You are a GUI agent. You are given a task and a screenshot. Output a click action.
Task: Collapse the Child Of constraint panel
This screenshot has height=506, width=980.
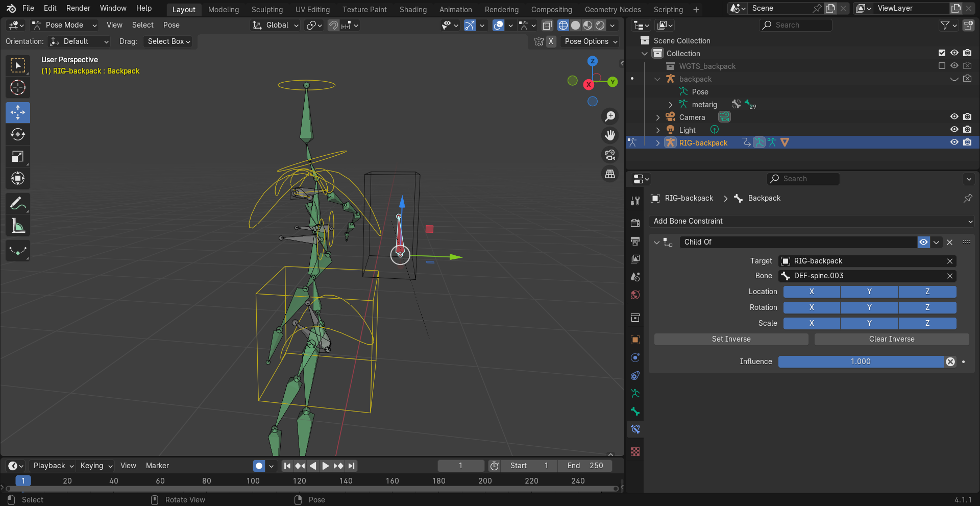[x=657, y=243]
